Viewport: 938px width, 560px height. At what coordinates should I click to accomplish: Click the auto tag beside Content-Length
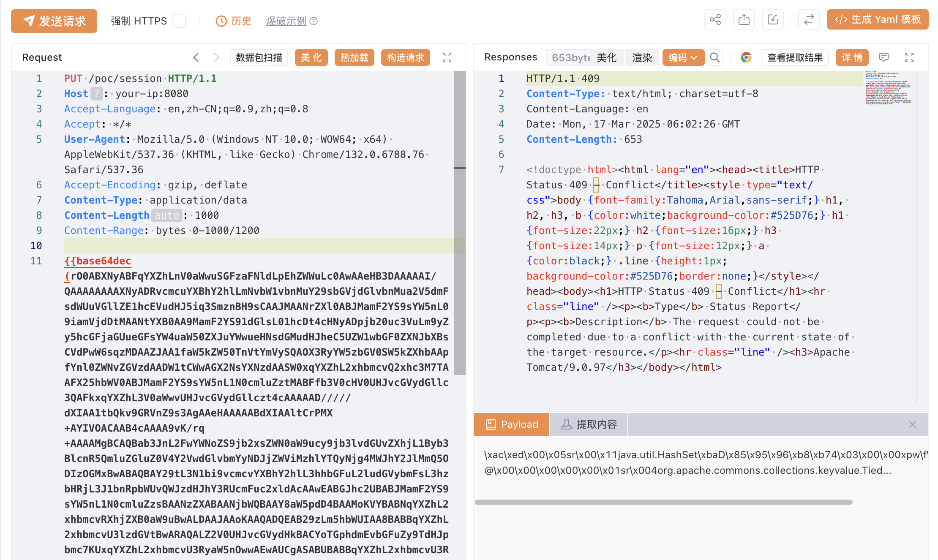166,215
